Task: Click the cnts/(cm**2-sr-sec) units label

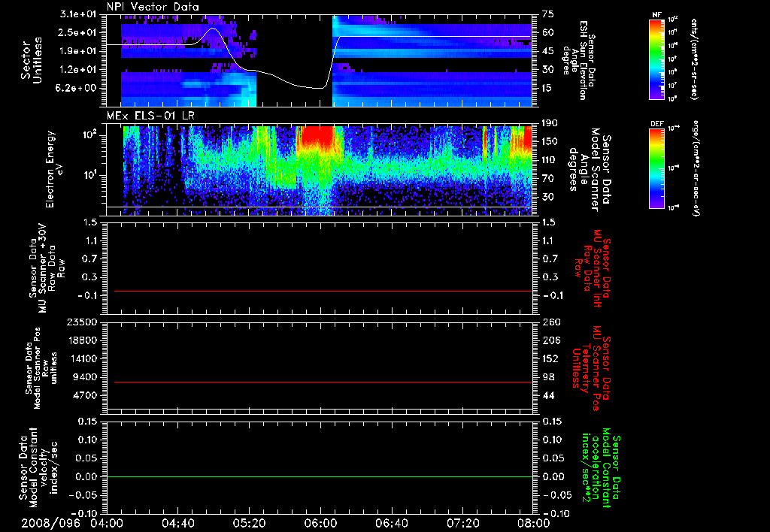Action: point(694,59)
